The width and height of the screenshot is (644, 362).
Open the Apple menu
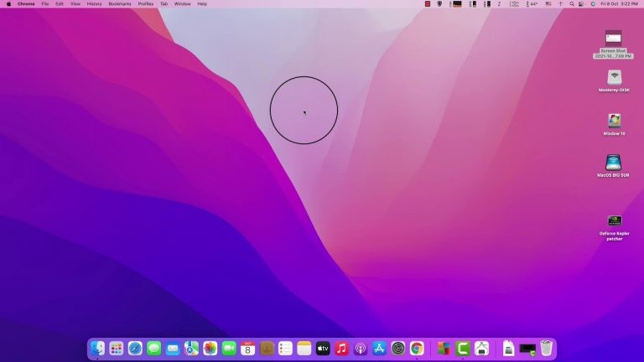click(8, 3)
